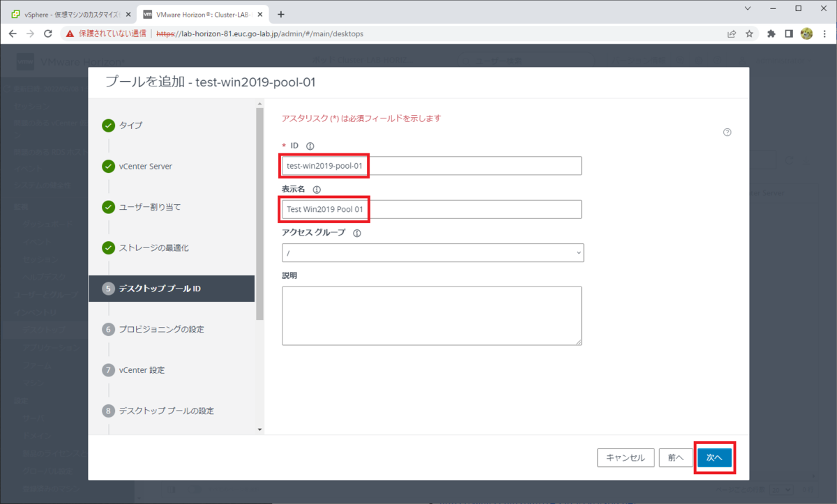Click the アクセス グループ info icon
The image size is (837, 504).
[357, 233]
